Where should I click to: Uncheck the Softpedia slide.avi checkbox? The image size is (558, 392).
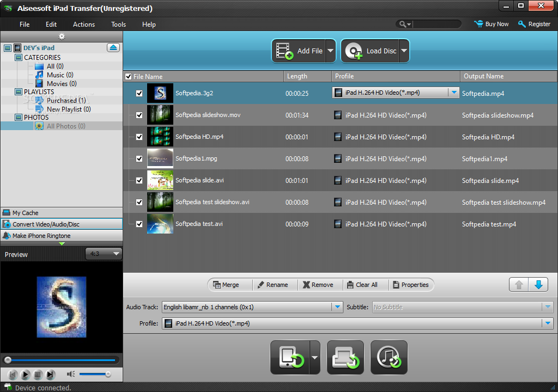(x=139, y=180)
